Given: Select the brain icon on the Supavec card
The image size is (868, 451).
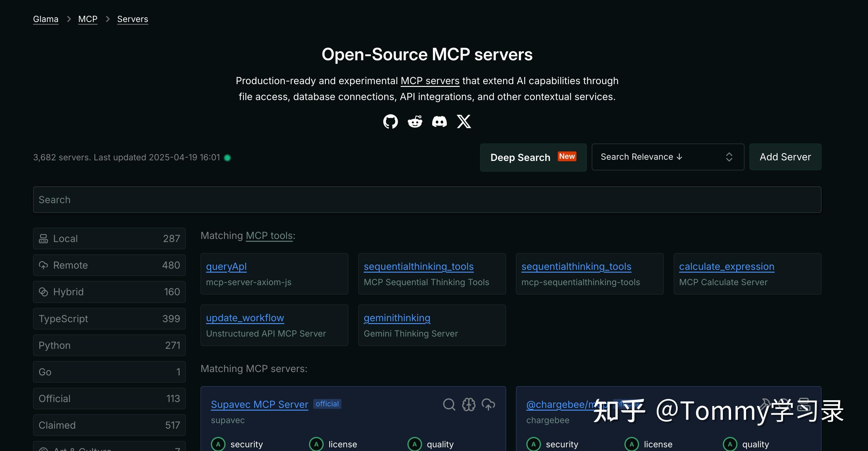Looking at the screenshot, I should 469,404.
